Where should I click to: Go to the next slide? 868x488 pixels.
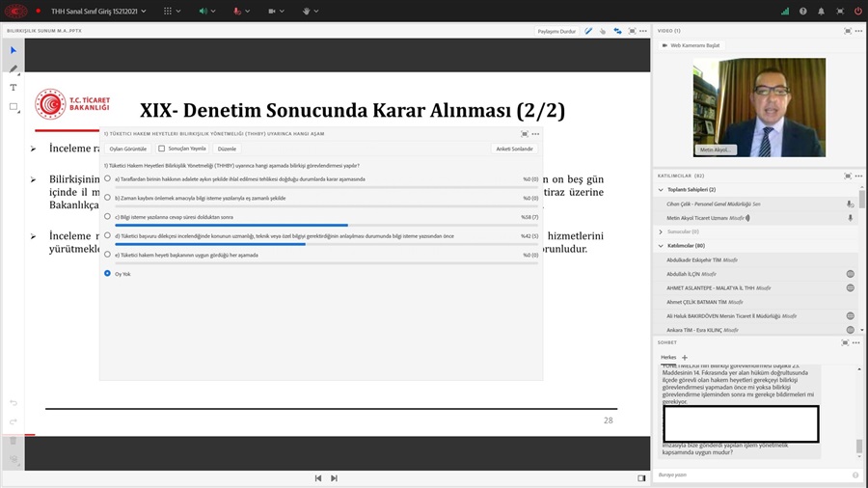click(334, 478)
